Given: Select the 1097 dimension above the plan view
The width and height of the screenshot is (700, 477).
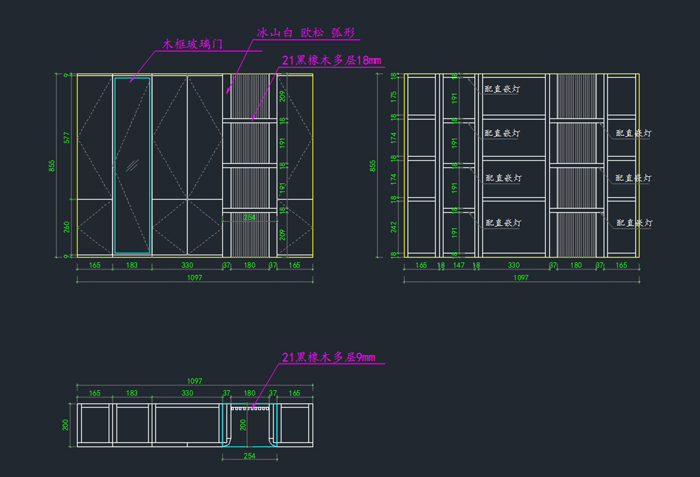Looking at the screenshot, I should [194, 381].
